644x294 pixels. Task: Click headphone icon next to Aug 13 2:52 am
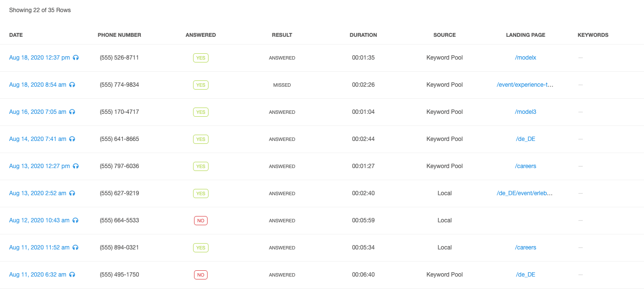72,193
